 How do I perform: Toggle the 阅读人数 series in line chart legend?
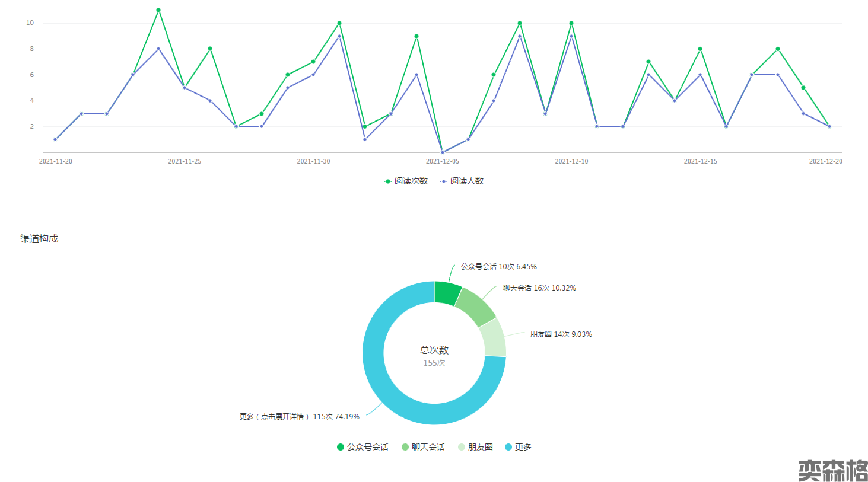click(x=462, y=181)
